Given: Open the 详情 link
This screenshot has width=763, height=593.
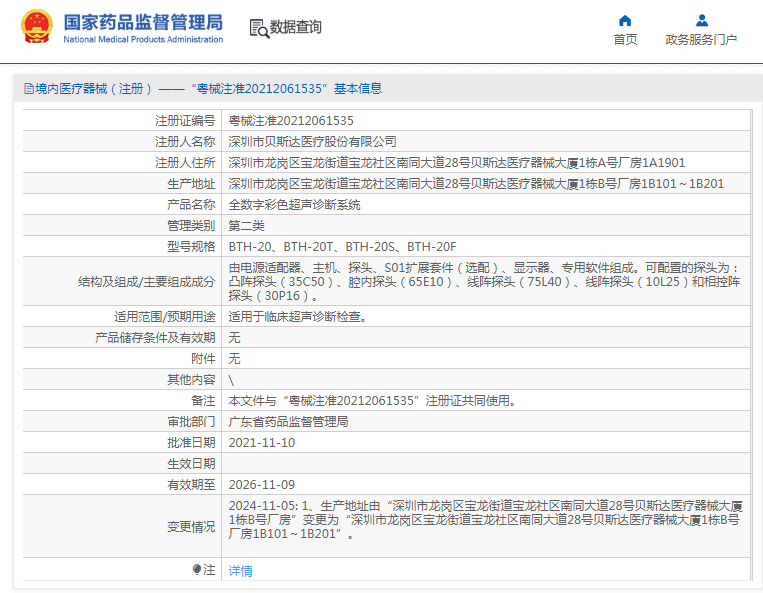Looking at the screenshot, I should [x=240, y=571].
